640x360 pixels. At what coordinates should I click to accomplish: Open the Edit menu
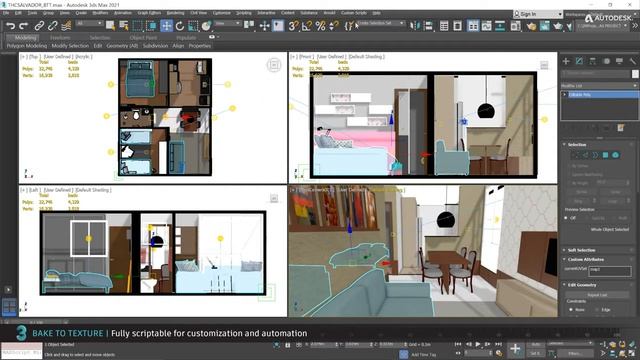click(18, 13)
